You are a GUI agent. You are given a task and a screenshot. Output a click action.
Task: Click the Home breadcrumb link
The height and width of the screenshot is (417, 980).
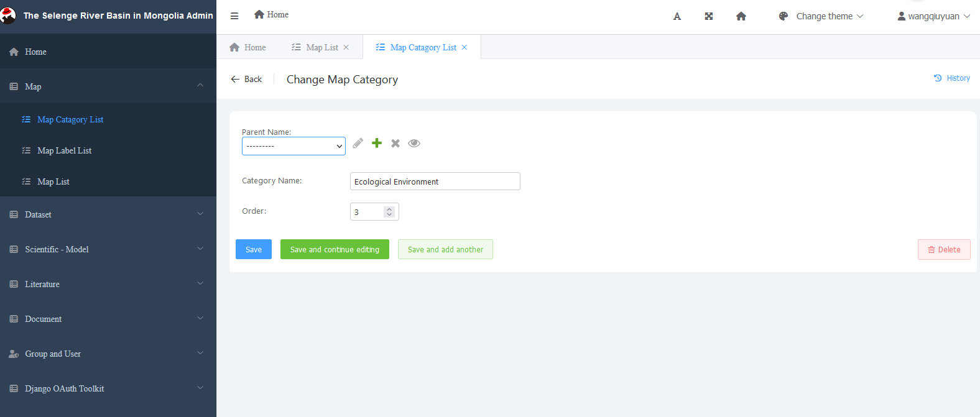(272, 14)
